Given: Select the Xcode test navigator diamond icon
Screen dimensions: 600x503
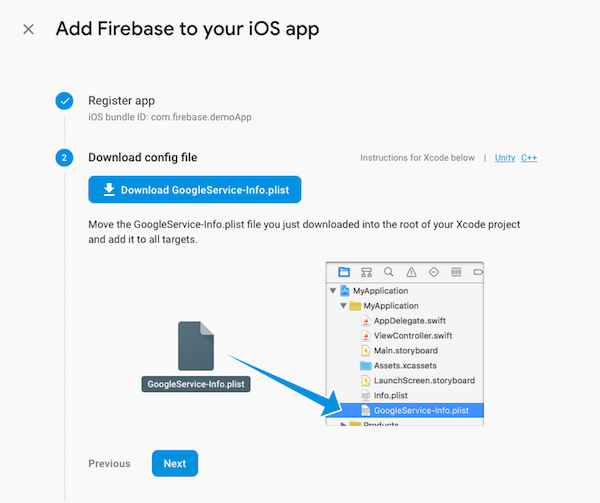Looking at the screenshot, I should [433, 271].
